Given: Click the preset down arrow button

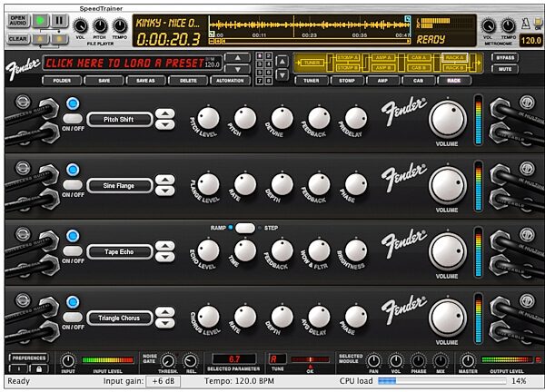Looking at the screenshot, I should pos(237,69).
